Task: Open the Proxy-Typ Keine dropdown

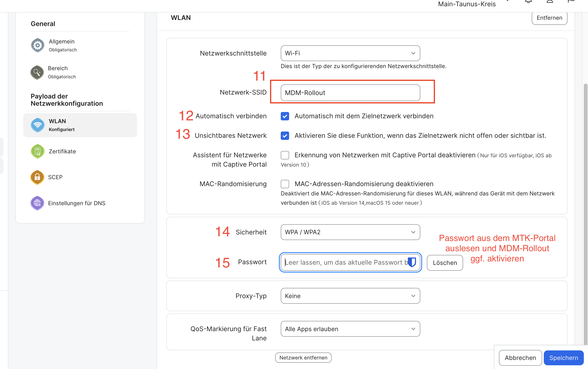Action: coord(350,296)
